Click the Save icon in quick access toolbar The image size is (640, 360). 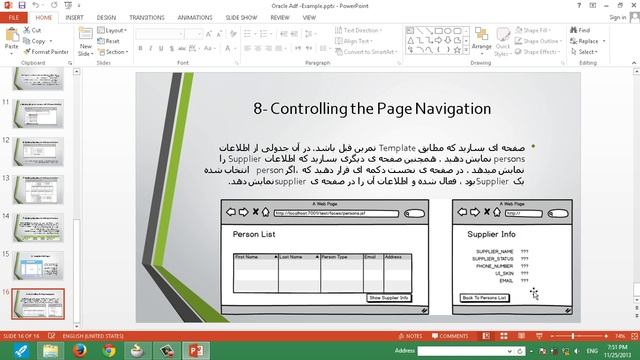(22, 5)
